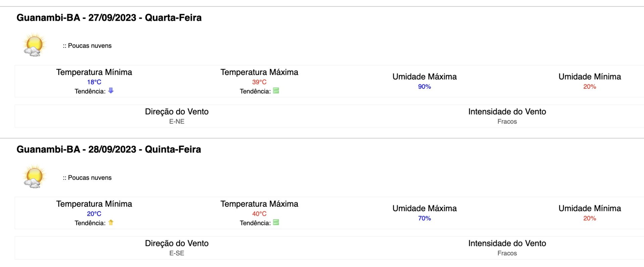Click the Thursday sun-and-cloud weather icon
The width and height of the screenshot is (644, 267).
click(34, 177)
